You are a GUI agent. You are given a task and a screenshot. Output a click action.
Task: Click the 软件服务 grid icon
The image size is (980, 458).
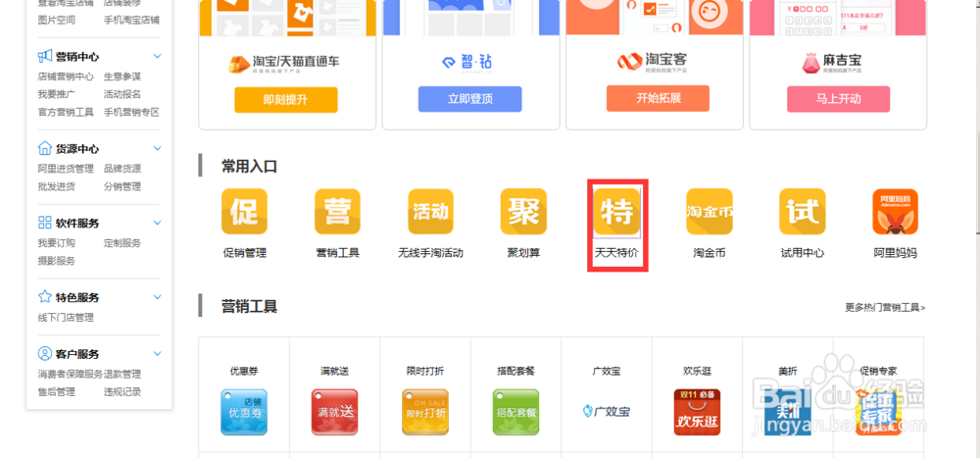coord(44,223)
